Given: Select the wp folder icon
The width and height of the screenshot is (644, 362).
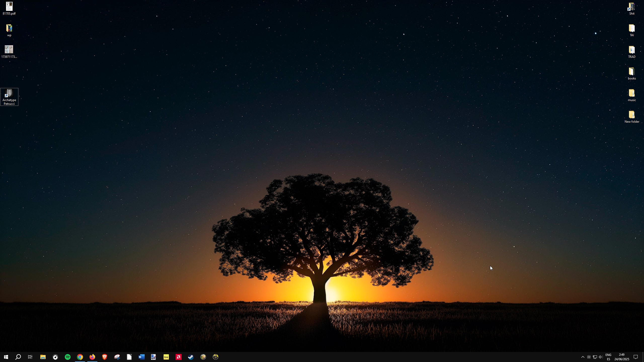Looking at the screenshot, I should [9, 30].
